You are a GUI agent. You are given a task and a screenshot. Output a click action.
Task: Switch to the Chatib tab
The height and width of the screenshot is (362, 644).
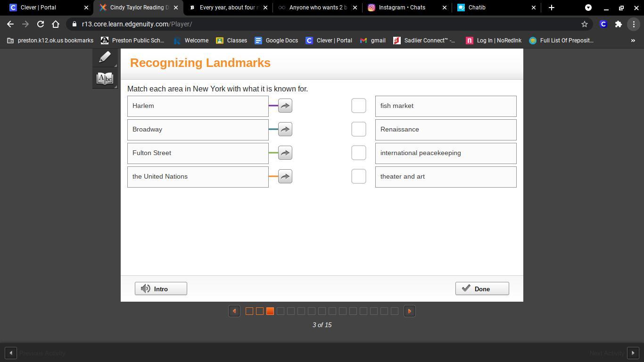[496, 8]
